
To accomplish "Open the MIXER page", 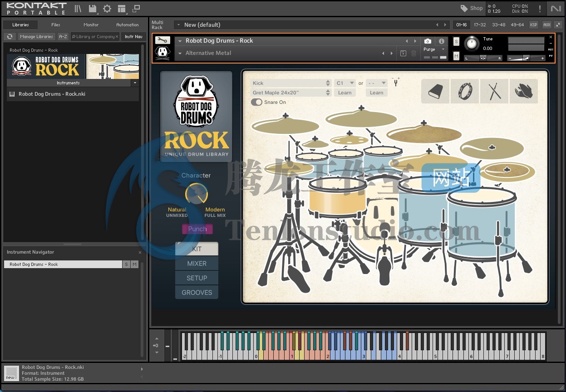I will pyautogui.click(x=197, y=264).
